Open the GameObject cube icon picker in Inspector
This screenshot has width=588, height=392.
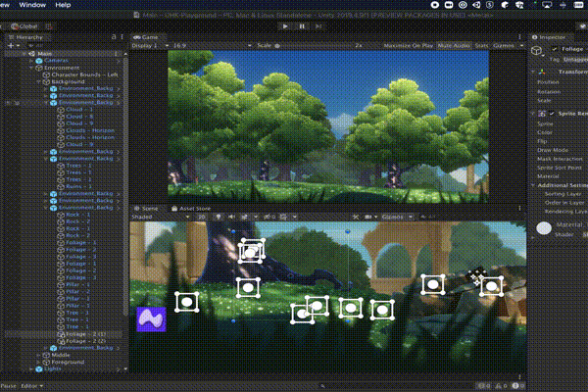pyautogui.click(x=537, y=50)
